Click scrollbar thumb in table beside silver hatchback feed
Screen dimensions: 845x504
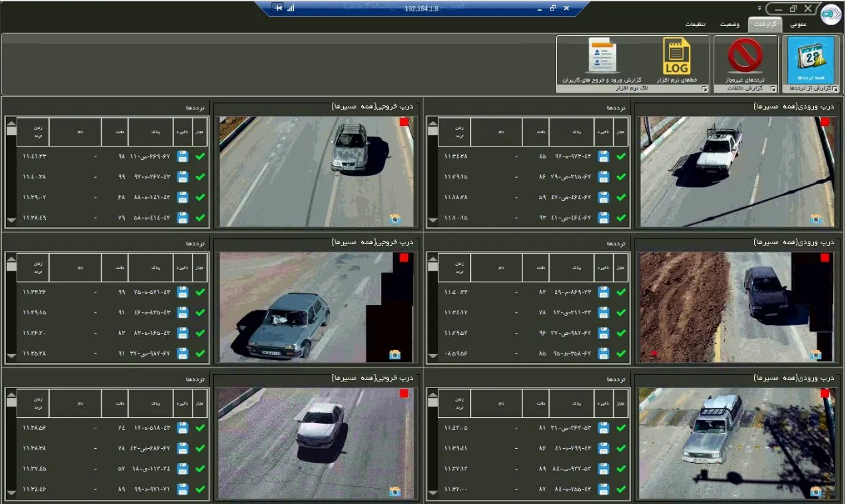tap(11, 131)
